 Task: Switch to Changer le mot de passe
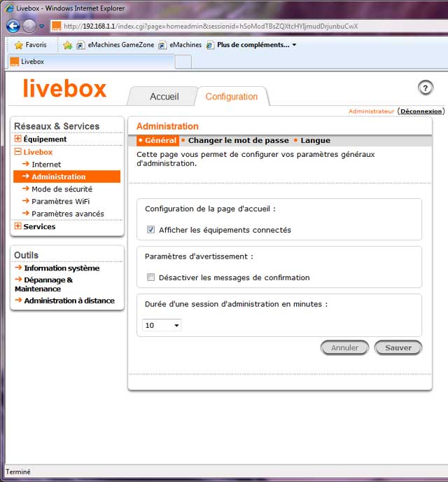(x=238, y=141)
